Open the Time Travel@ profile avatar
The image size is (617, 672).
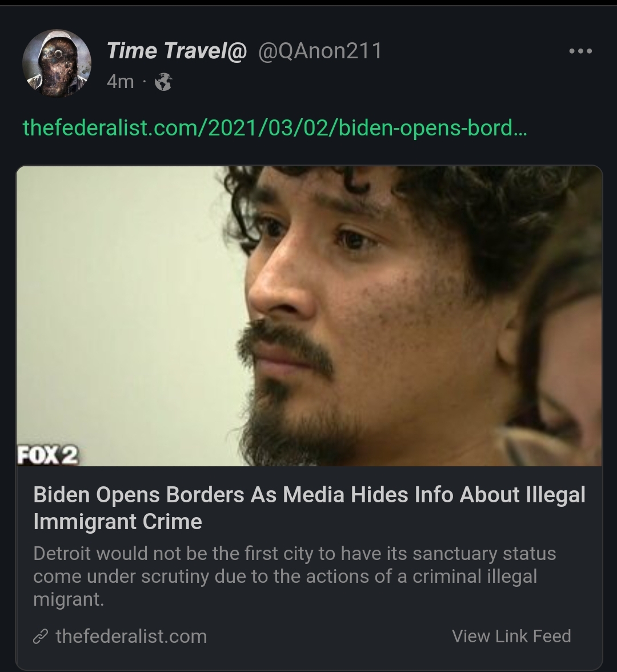click(57, 63)
